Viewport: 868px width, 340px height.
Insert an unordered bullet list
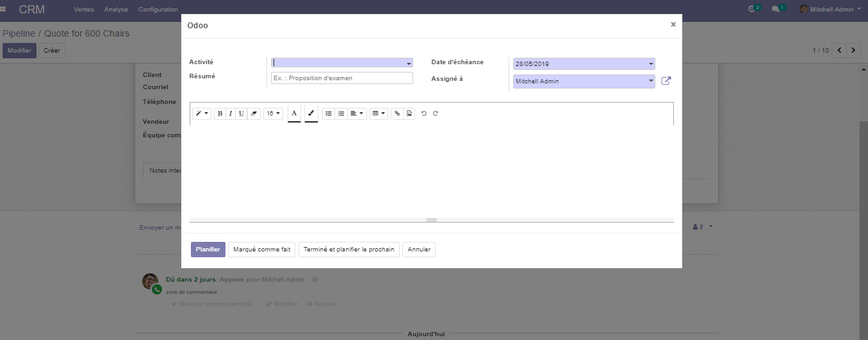pos(329,114)
